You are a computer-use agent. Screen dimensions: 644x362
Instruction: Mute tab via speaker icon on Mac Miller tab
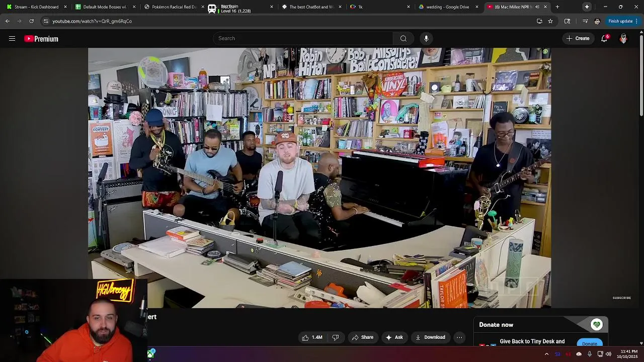(x=537, y=7)
